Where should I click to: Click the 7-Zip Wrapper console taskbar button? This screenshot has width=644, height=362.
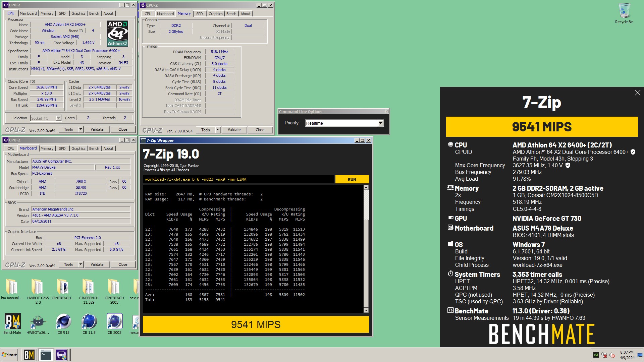46,355
